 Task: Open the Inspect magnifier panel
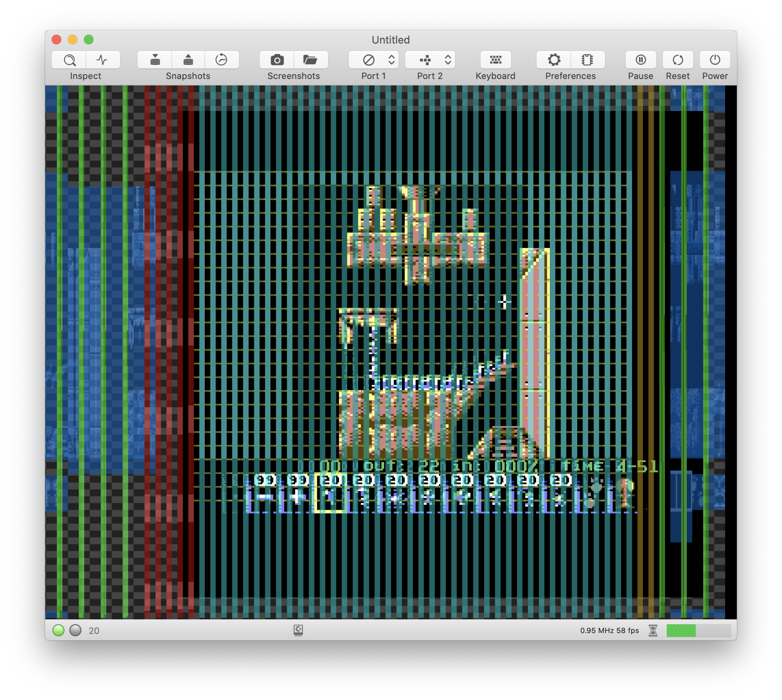(69, 60)
